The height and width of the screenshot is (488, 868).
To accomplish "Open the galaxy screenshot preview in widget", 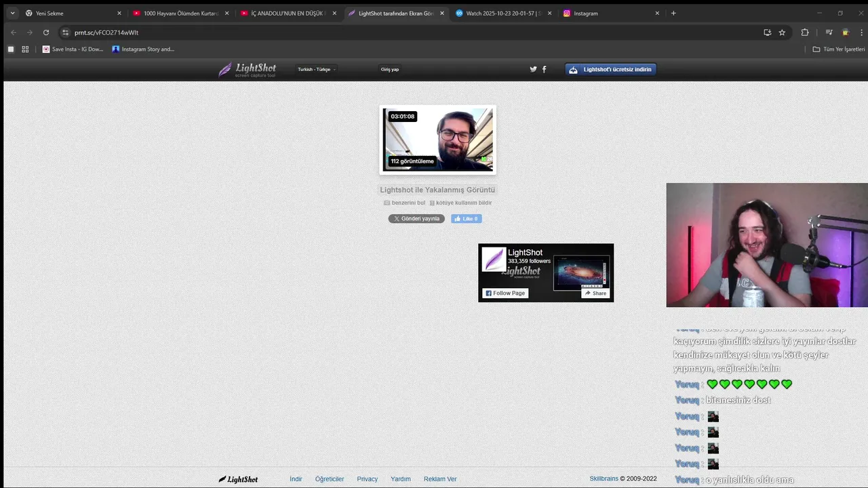I will coord(581,272).
